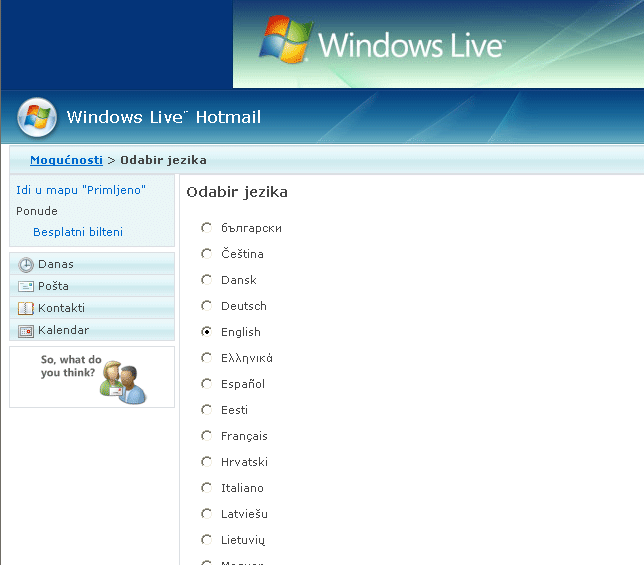The image size is (644, 565).
Task: Pick the Ελληνικά language option
Action: pyautogui.click(x=207, y=358)
